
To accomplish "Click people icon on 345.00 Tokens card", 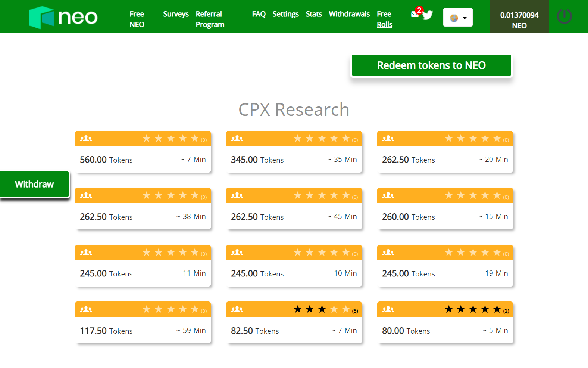I will [x=237, y=139].
